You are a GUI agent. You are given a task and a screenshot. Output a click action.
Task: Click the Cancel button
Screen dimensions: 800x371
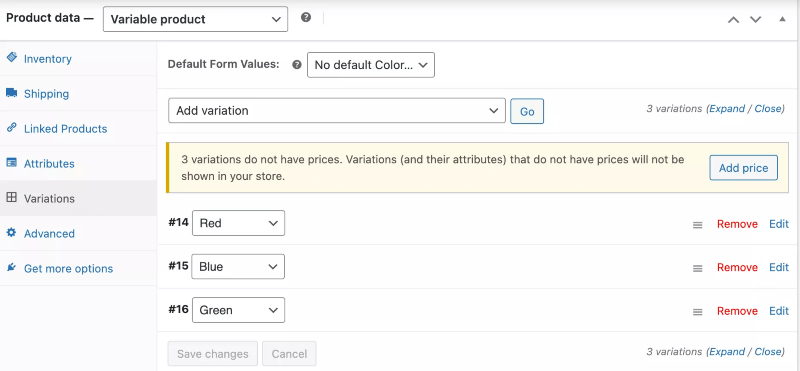pyautogui.click(x=289, y=354)
